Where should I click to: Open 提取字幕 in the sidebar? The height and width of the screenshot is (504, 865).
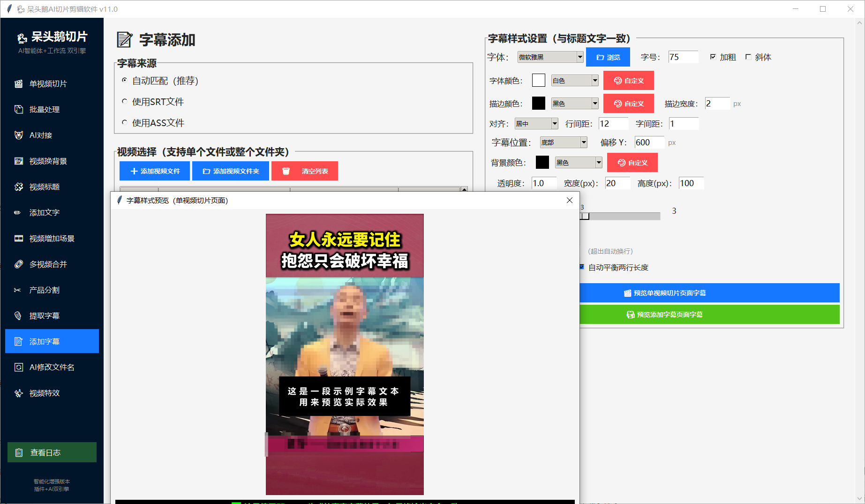(x=44, y=316)
